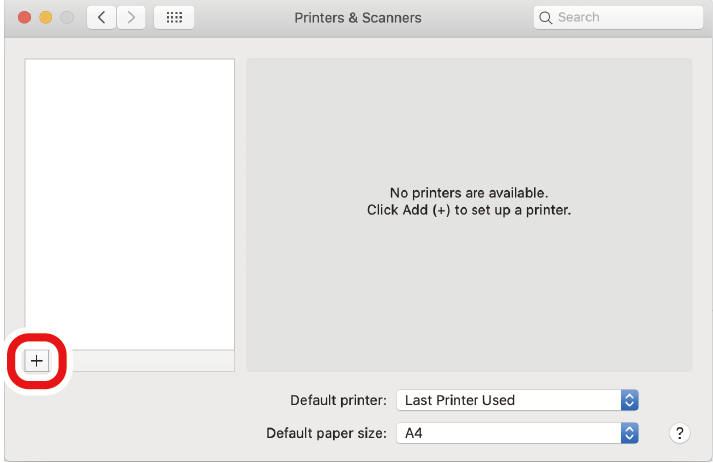Click the Printers & Scanners window title

click(358, 18)
